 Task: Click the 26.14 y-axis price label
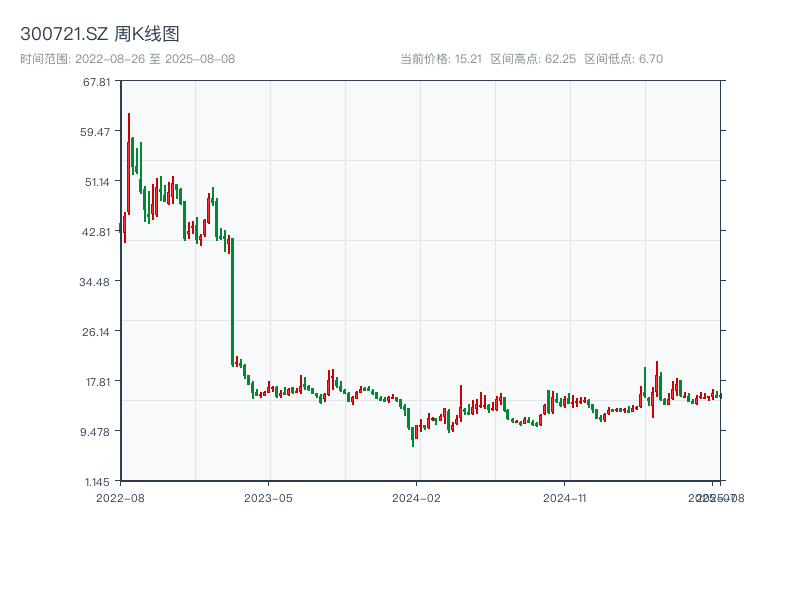(96, 331)
